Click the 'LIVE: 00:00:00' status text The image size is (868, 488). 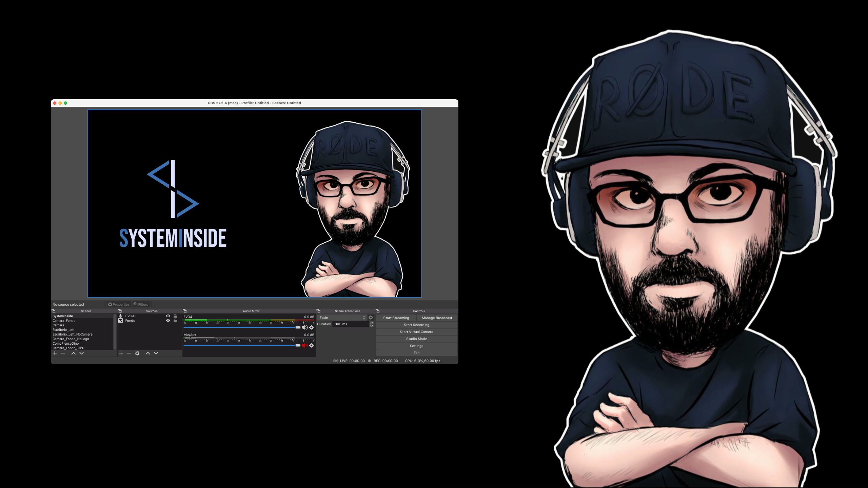pos(352,361)
